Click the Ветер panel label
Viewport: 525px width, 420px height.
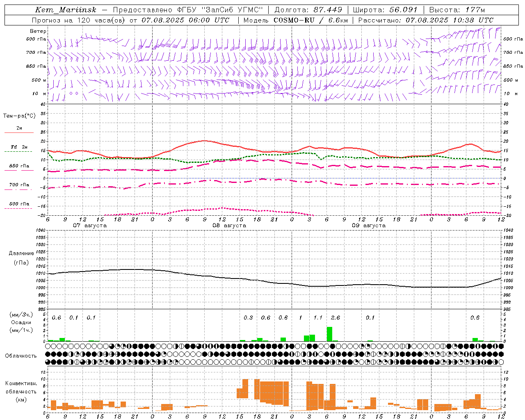[x=38, y=31]
